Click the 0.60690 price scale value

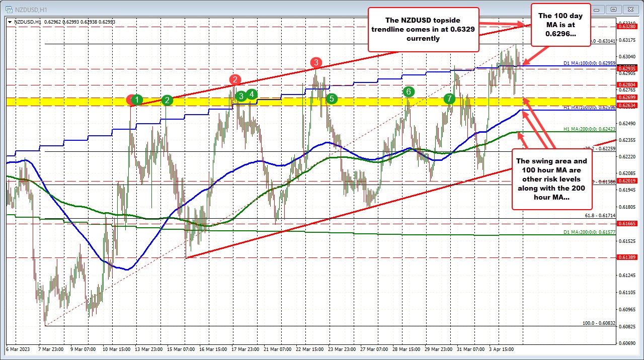coord(627,343)
